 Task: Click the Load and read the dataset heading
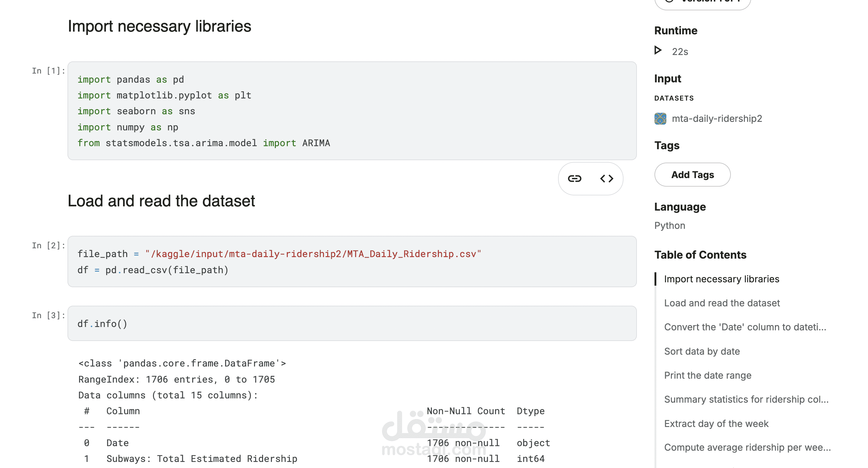pos(161,201)
